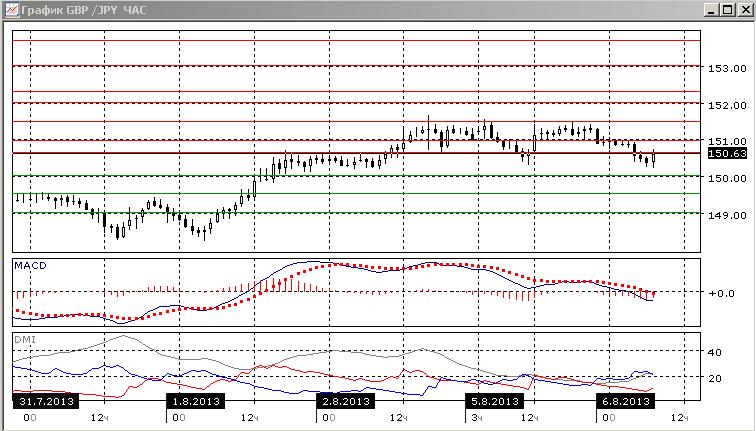
Task: Maximize the GBP/JPY chart window
Action: coord(728,10)
